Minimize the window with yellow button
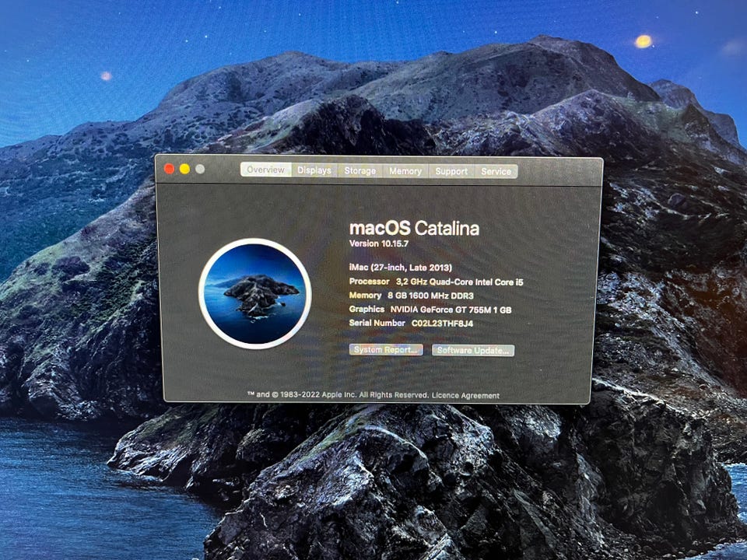747x560 pixels. [185, 169]
